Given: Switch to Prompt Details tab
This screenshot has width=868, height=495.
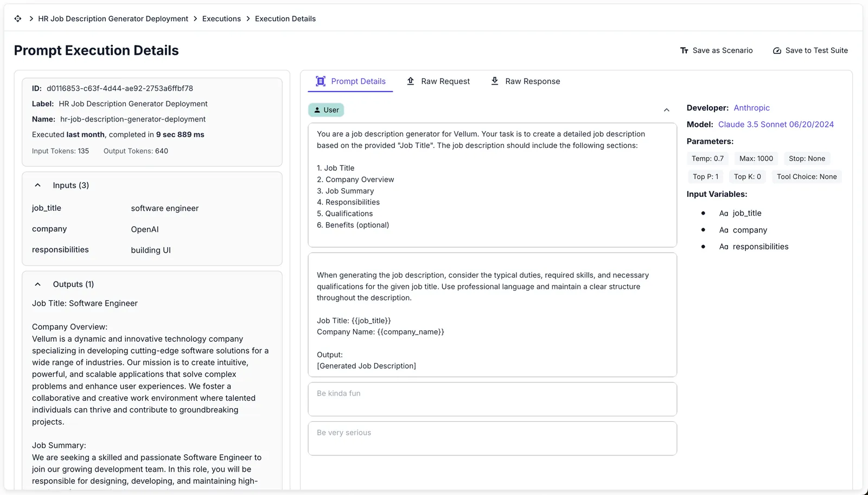Looking at the screenshot, I should 350,81.
